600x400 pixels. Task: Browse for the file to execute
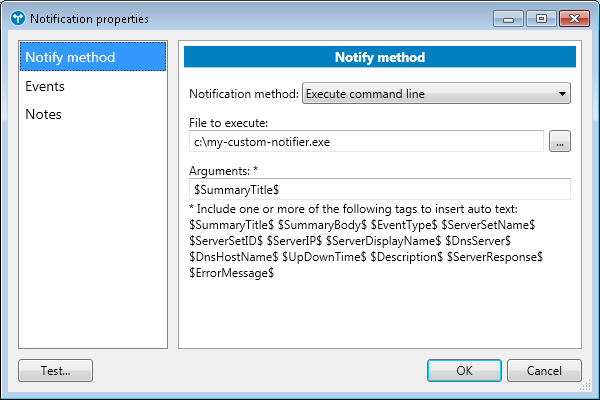tap(560, 142)
